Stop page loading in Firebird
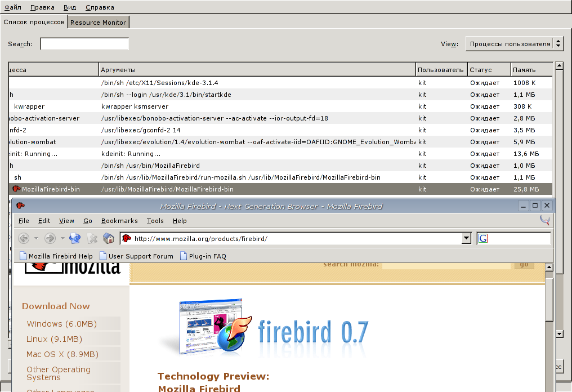The image size is (572, 392). point(92,239)
